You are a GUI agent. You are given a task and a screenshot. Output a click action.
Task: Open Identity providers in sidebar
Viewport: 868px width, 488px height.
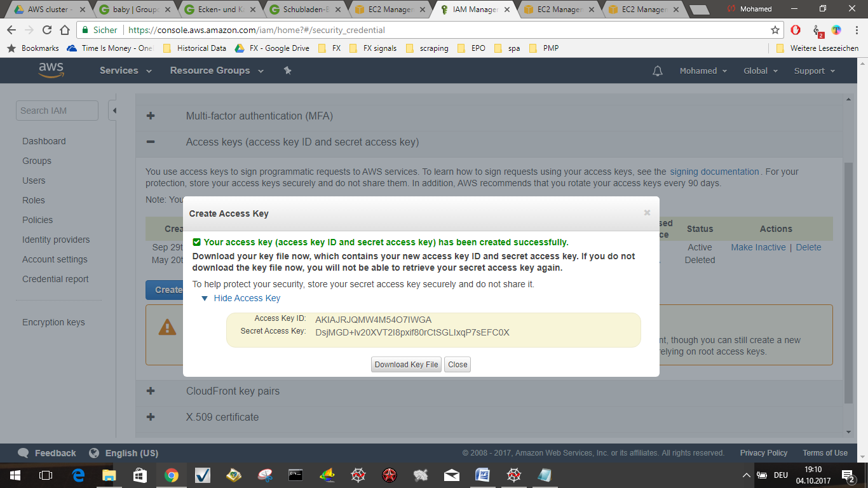tap(56, 240)
